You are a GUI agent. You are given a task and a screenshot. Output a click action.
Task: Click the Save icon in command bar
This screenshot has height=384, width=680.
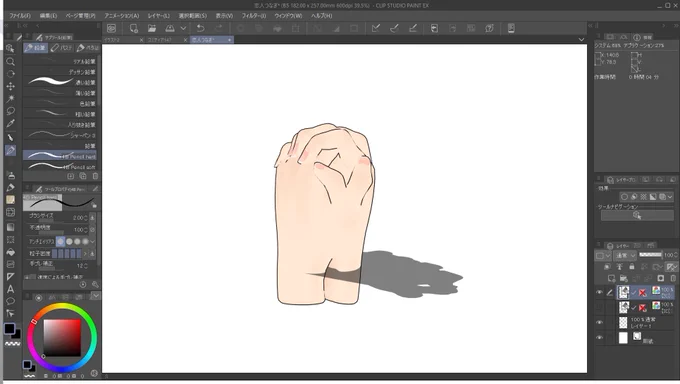(x=170, y=28)
